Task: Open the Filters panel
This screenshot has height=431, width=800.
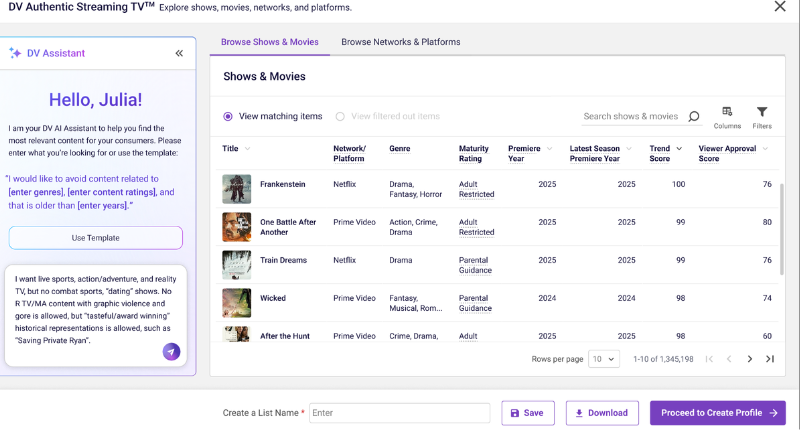Action: (x=761, y=116)
